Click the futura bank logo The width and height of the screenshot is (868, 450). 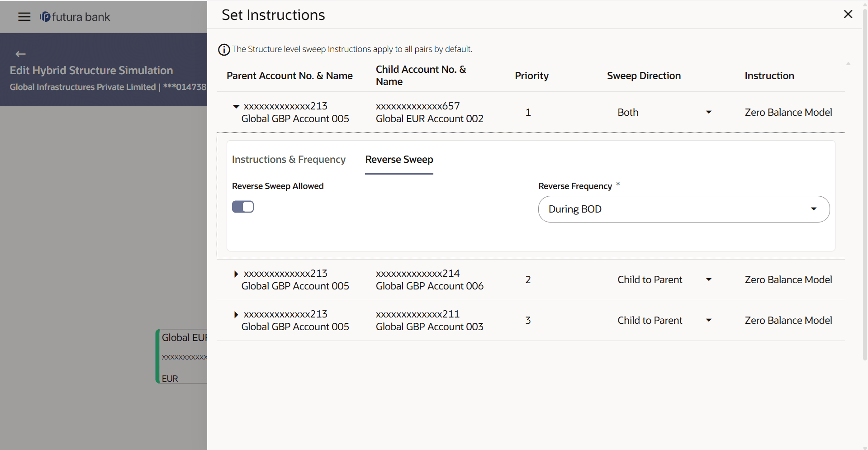coord(75,17)
